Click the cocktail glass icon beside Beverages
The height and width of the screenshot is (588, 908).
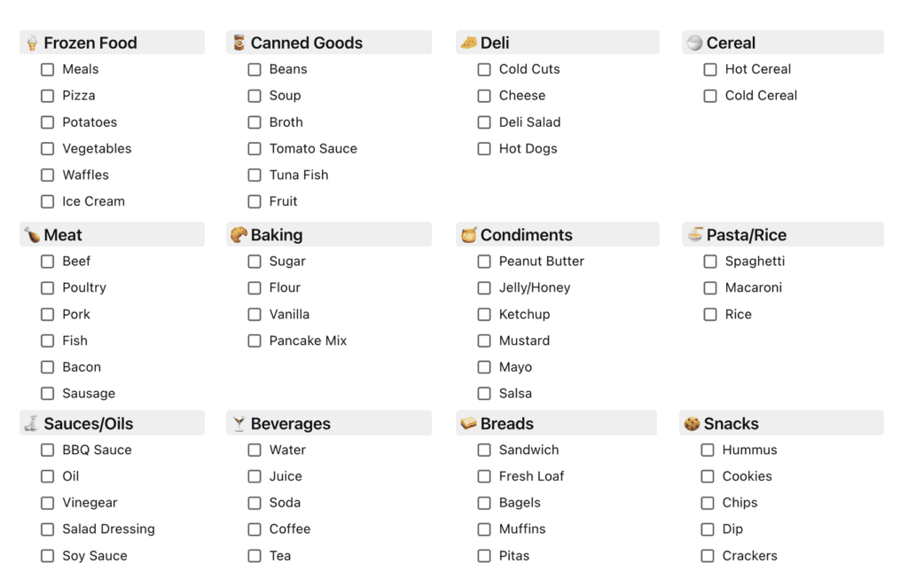239,423
